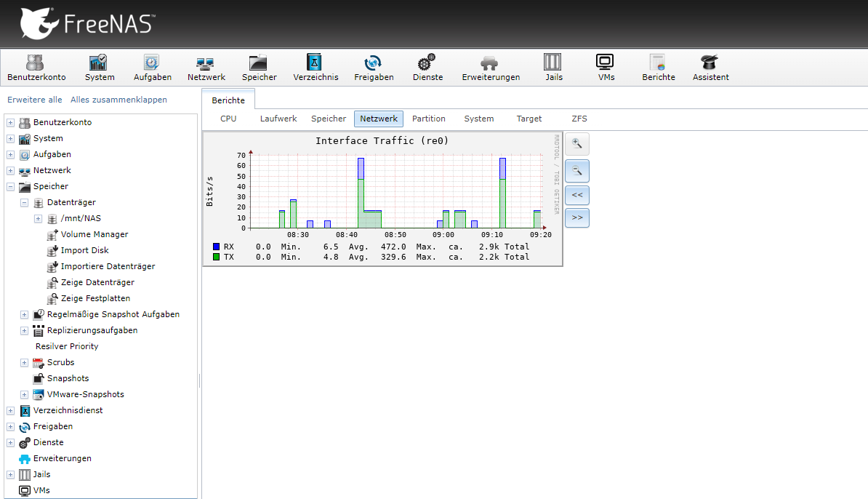Switch to the Target report tab
868x499 pixels.
coord(529,119)
